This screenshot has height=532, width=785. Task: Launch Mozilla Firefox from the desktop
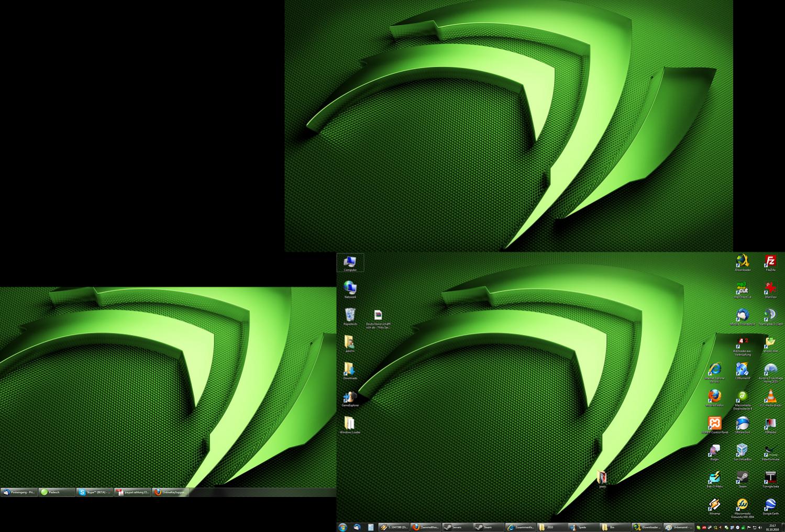coord(714,398)
